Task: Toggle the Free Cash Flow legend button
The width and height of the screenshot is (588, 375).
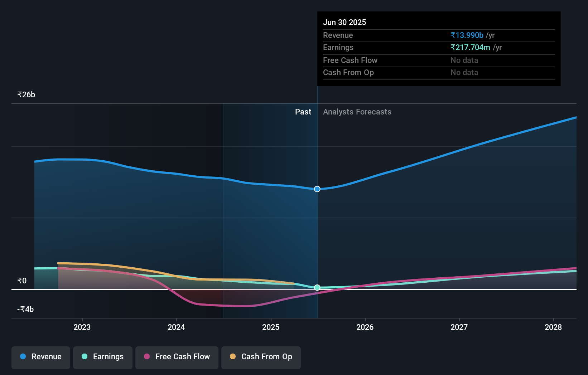Action: 177,357
